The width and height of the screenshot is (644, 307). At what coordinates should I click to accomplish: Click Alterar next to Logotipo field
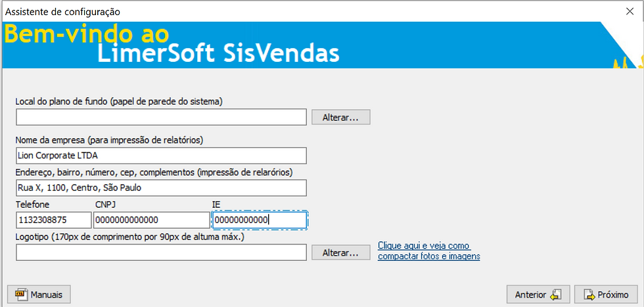(340, 252)
